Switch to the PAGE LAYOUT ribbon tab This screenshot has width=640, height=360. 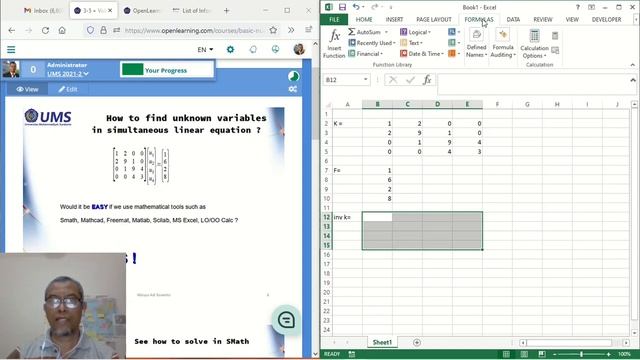433,19
